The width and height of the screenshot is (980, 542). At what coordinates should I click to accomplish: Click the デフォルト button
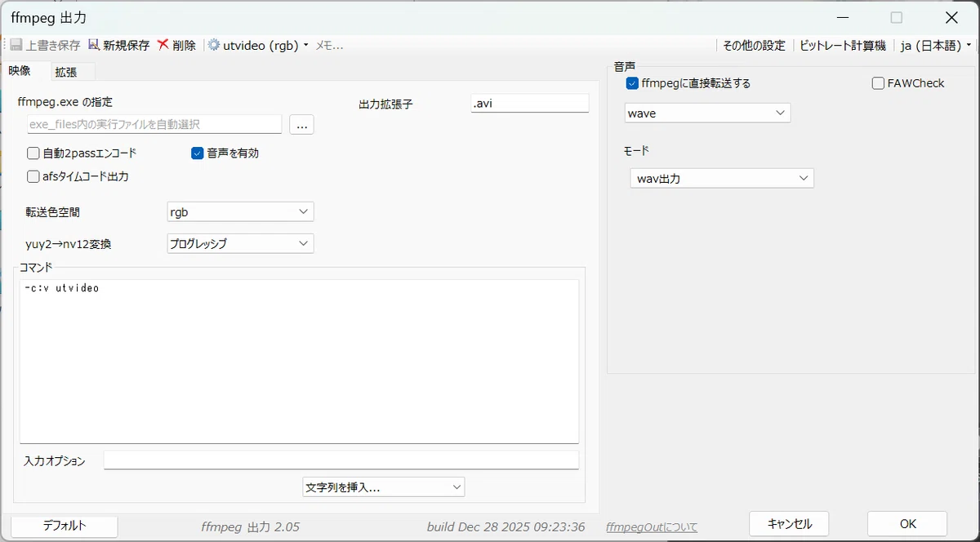click(x=65, y=526)
